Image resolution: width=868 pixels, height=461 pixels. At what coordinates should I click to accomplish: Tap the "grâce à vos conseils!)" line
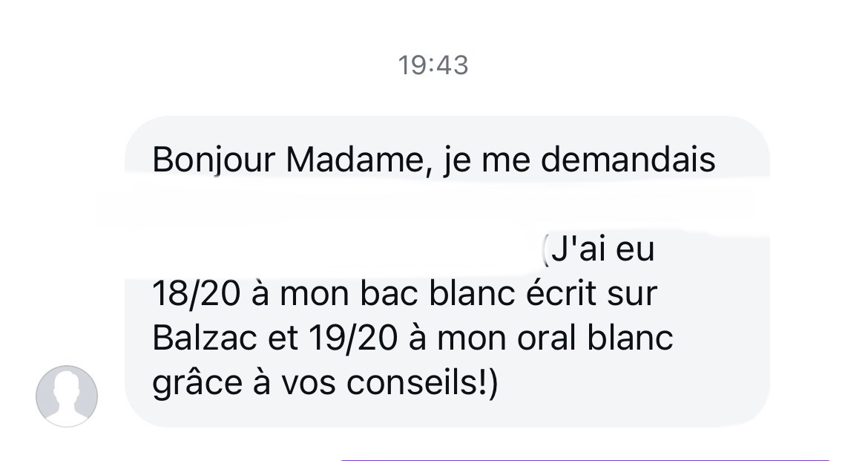pos(326,384)
